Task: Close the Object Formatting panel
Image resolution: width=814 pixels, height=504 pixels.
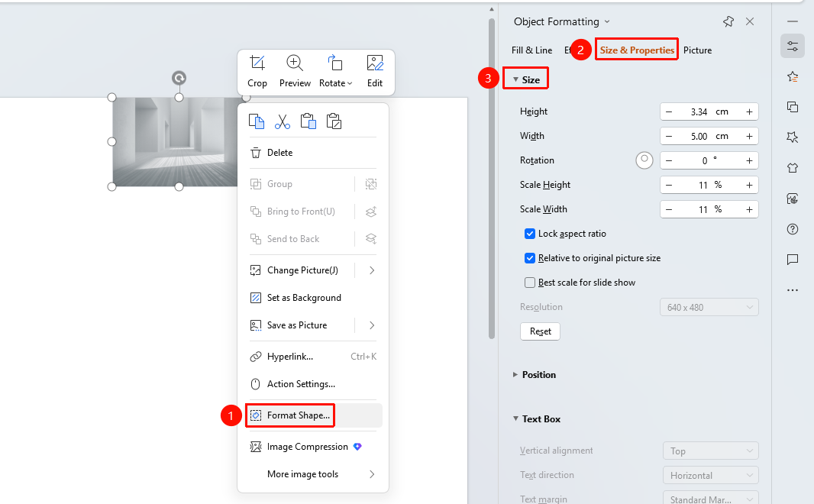Action: (x=750, y=21)
